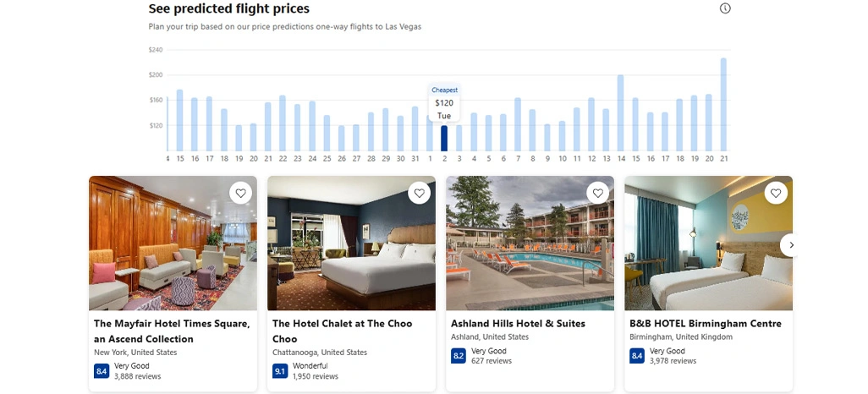
Task: Add B&B HOTEL Birmingham Centre to favorites
Action: (x=777, y=194)
